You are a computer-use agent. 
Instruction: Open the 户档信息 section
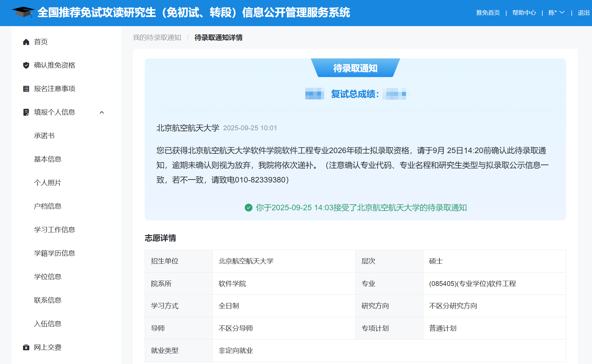tap(47, 206)
